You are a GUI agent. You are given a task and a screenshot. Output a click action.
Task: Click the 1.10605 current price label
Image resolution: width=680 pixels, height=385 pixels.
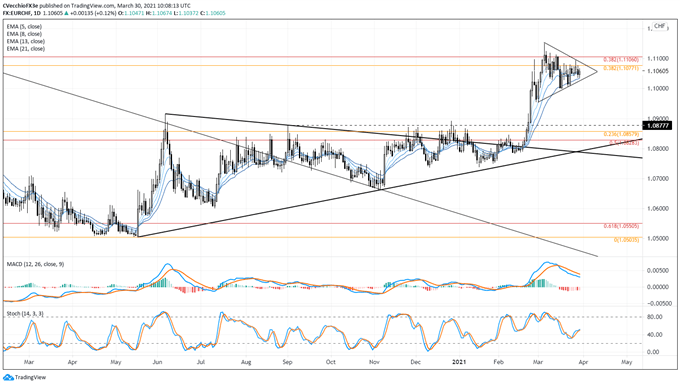[x=657, y=71]
